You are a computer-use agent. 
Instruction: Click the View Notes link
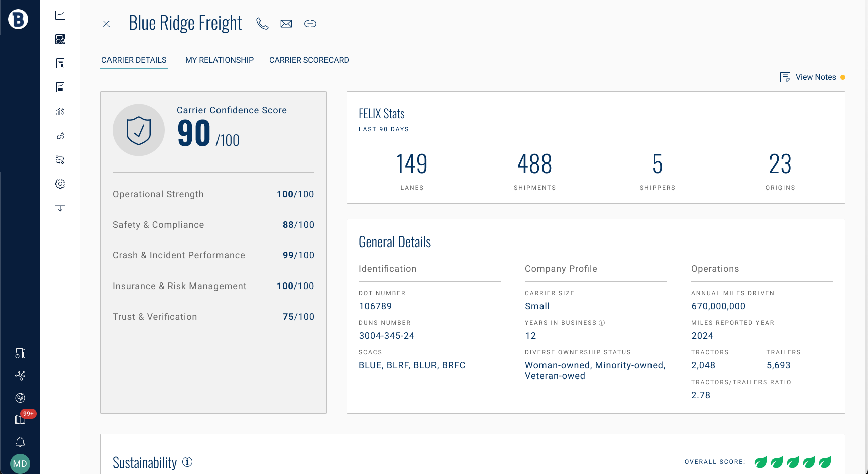click(x=815, y=77)
